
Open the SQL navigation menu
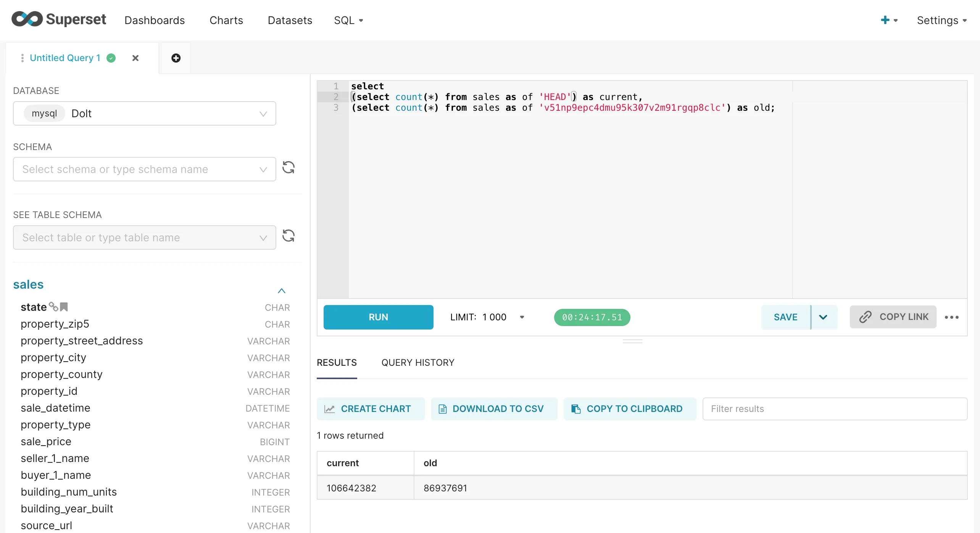point(348,20)
